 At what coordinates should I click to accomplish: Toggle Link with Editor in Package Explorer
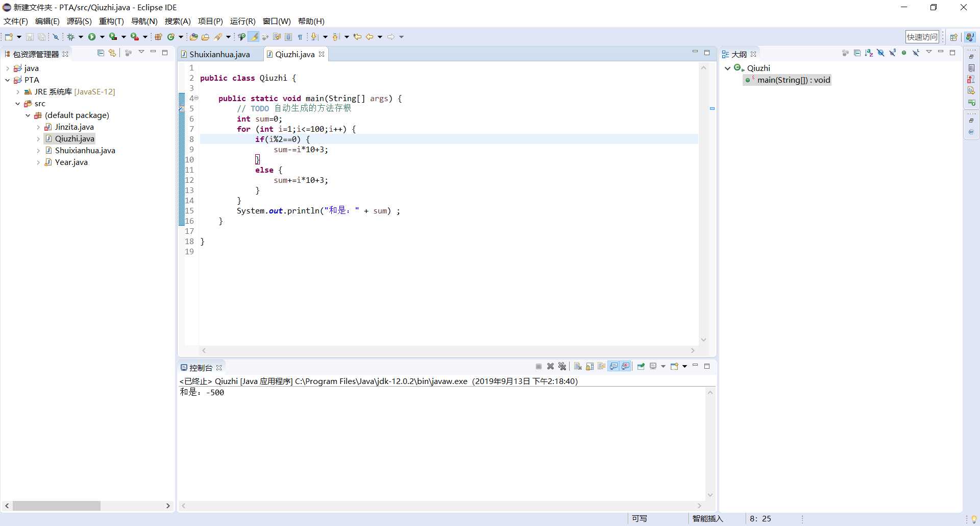tap(112, 53)
